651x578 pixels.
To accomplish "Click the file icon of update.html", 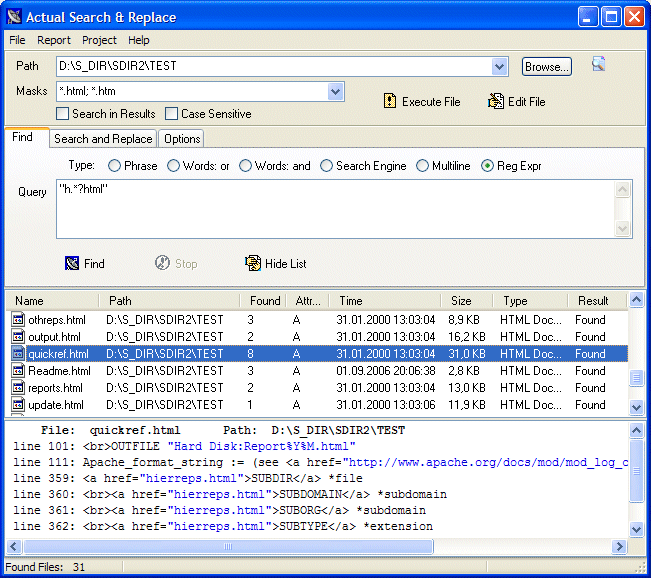I will [x=18, y=404].
